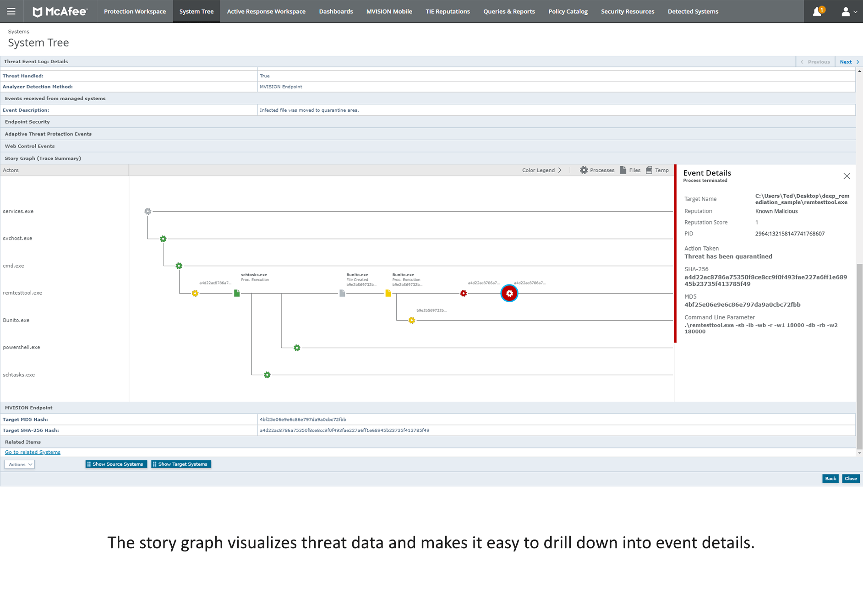
Task: Select the small red gear node on remtesttool row
Action: 464,293
